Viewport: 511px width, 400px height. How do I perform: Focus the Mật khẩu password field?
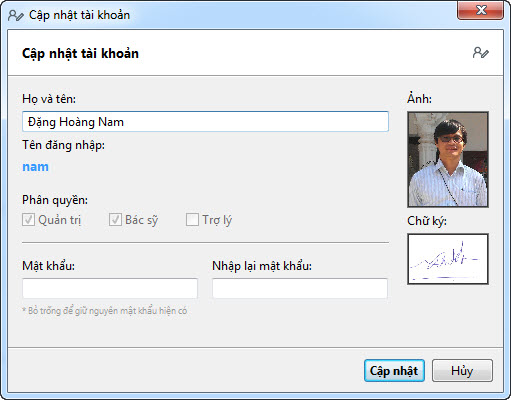[110, 288]
